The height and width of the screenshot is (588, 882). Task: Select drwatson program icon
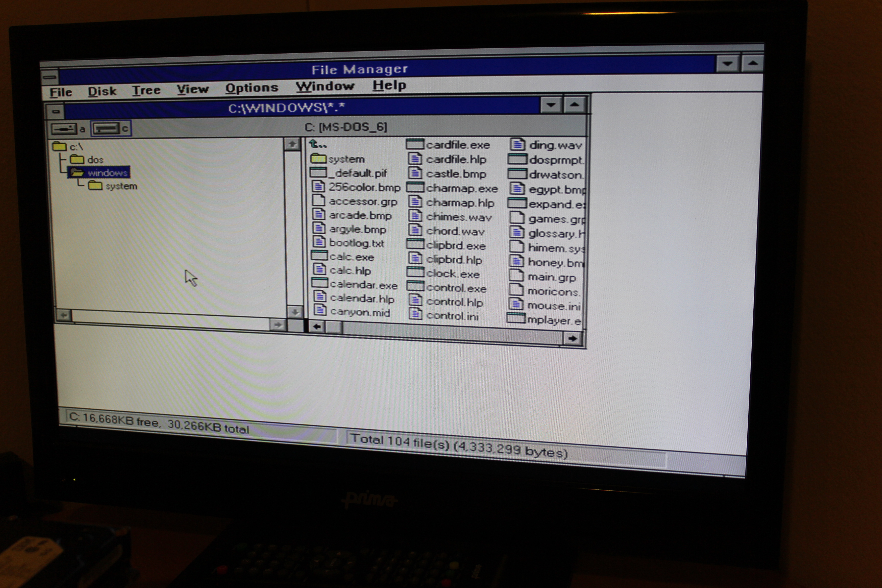[517, 174]
